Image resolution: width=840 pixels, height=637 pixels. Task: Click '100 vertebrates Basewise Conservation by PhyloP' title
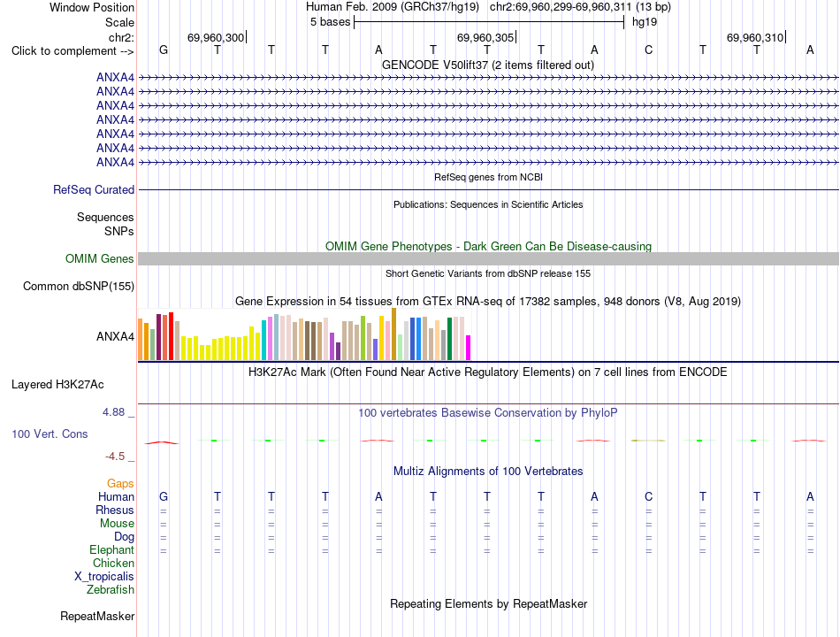(488, 413)
